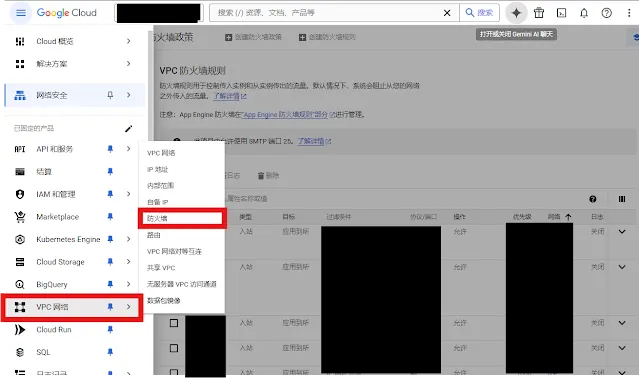Click the BigQuery magnifier icon
This screenshot has width=639, height=378.
point(20,284)
